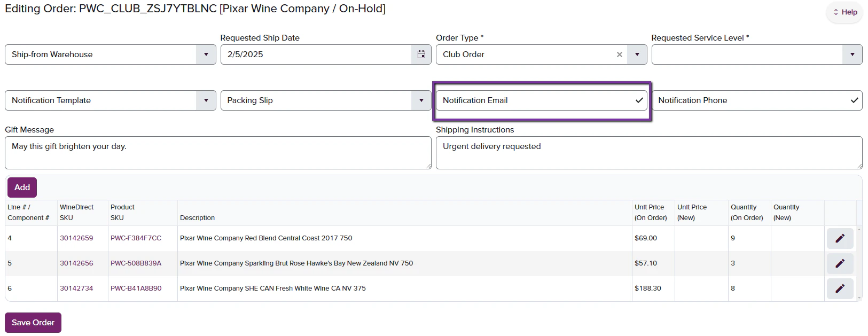Viewport: 868px width, 336px height.
Task: Open Product SKU PWC-F384F7CC link
Action: pyautogui.click(x=136, y=238)
